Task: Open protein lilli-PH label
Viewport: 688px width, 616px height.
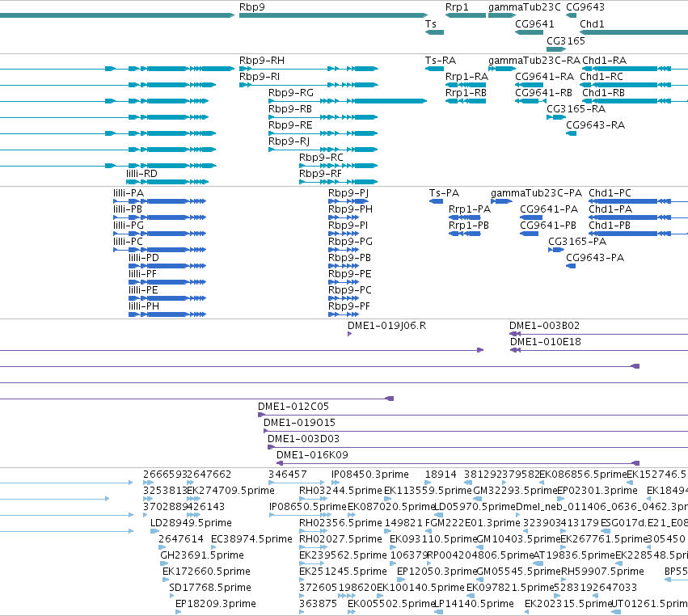Action: [144, 306]
